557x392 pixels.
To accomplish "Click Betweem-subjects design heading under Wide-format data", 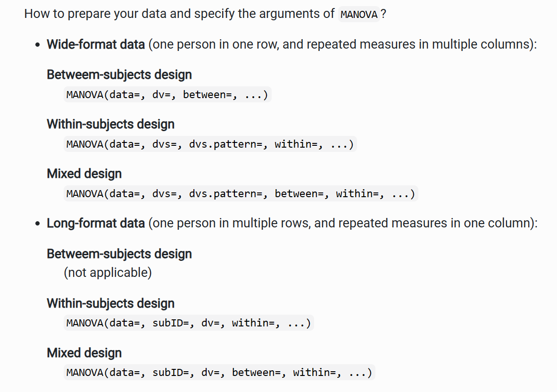I will click(x=119, y=75).
